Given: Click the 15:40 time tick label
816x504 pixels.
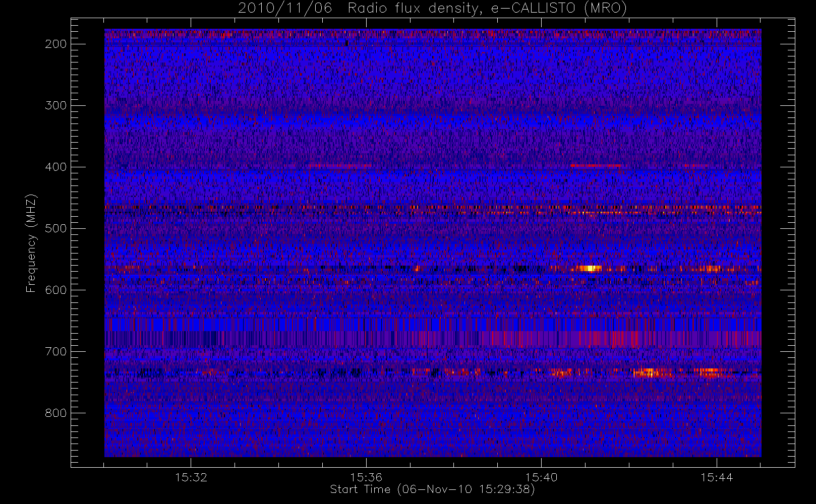Looking at the screenshot, I should pyautogui.click(x=541, y=477).
